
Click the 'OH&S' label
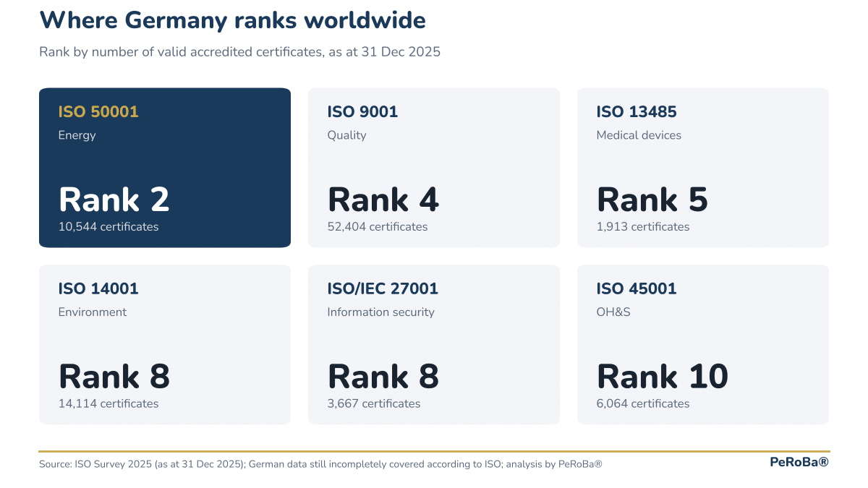613,312
